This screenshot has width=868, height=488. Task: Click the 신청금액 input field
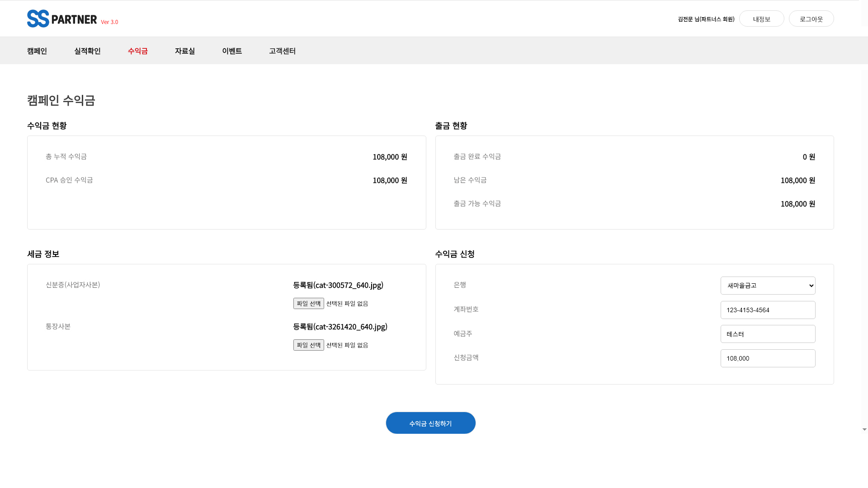tap(768, 358)
